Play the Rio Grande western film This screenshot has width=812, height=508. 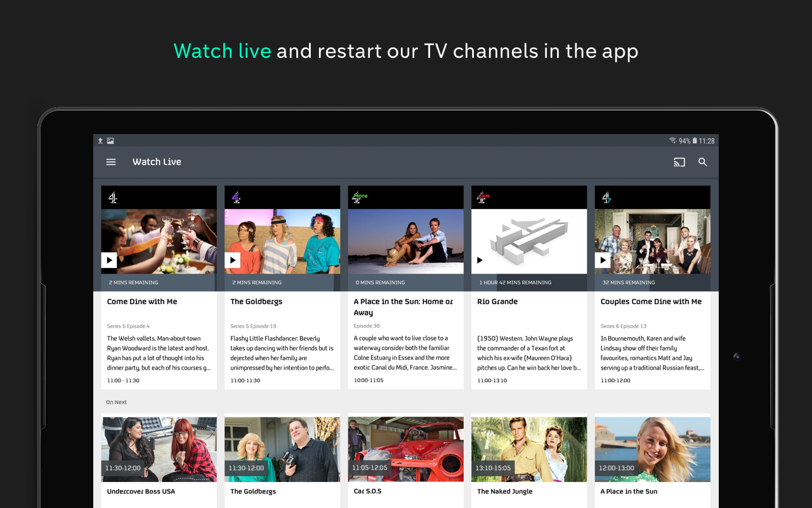pos(479,260)
